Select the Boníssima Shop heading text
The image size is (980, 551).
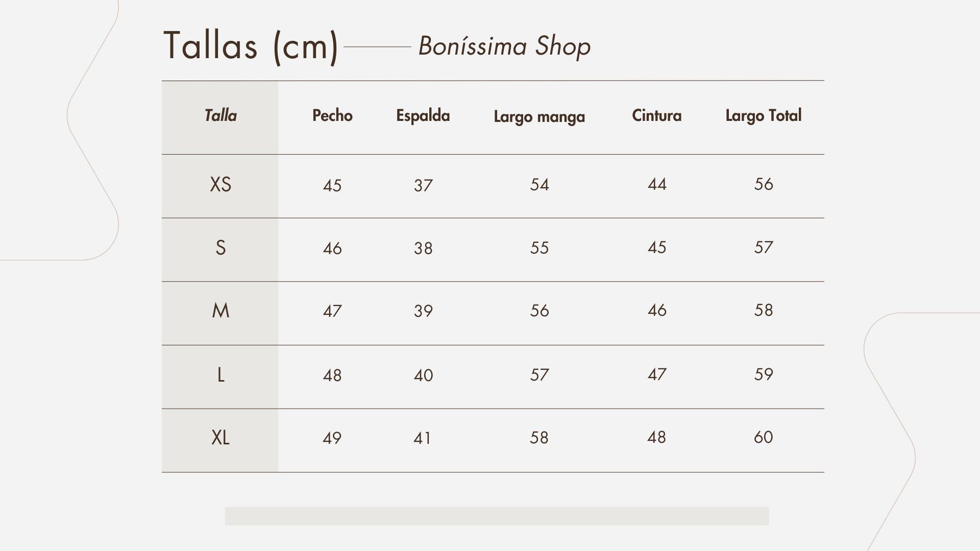(x=504, y=46)
